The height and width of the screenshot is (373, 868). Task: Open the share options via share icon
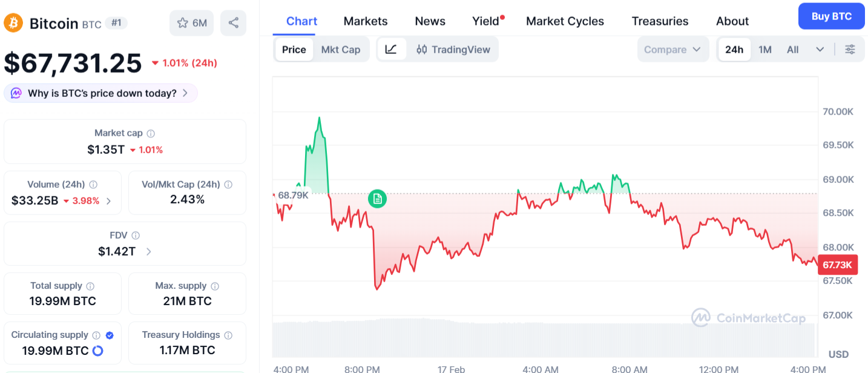[x=233, y=23]
